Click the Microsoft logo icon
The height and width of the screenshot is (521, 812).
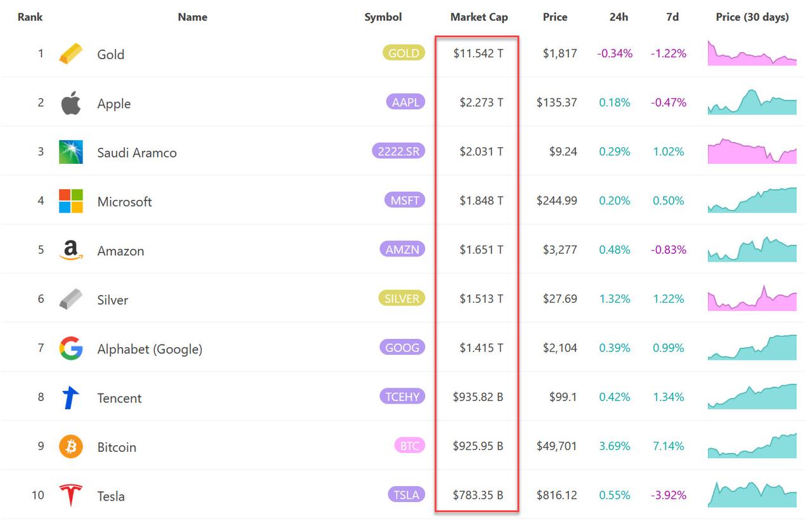coord(70,201)
